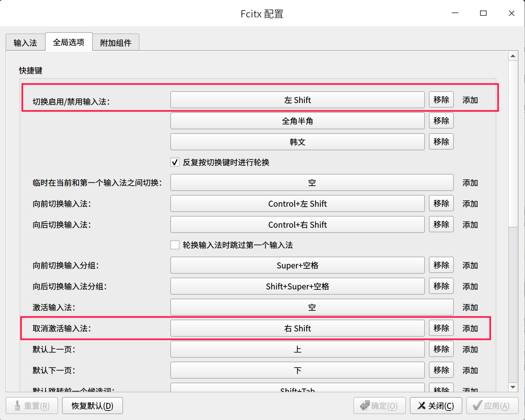Click the scroll down arrow
The width and height of the screenshot is (525, 420).
(x=513, y=387)
